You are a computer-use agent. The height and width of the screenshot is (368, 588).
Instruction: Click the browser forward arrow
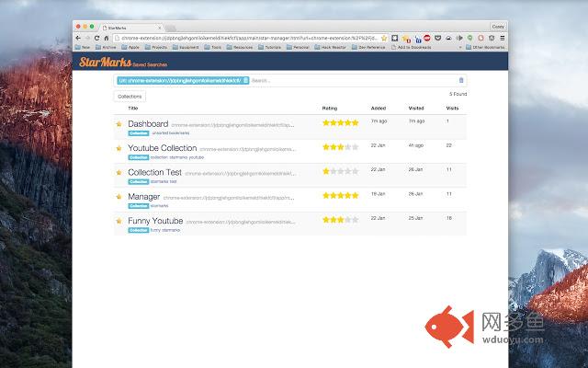click(x=87, y=38)
